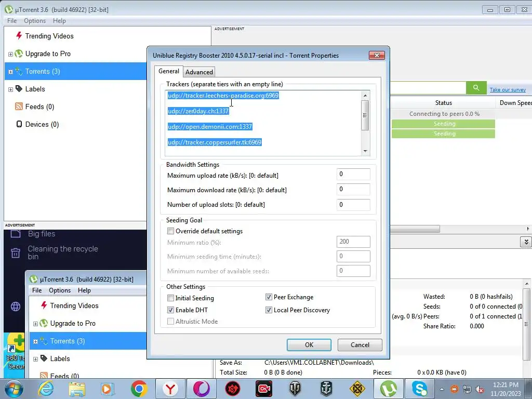
Task: Launch World of Tanks from the taskbar
Action: [295, 389]
